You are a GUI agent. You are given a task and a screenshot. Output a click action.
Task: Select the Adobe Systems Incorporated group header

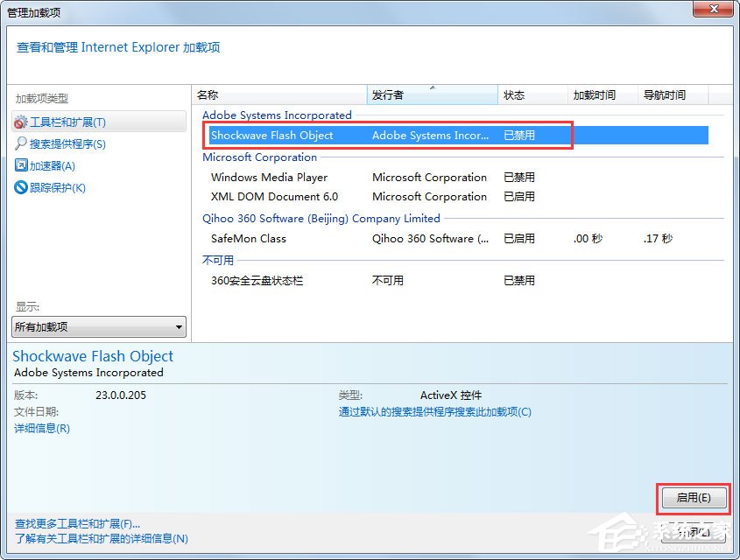[277, 115]
